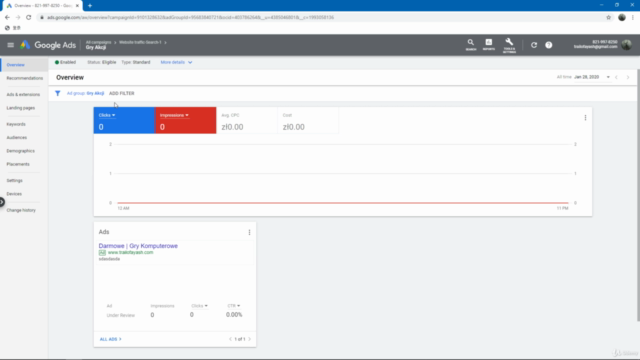Screen dimensions: 640x360
Task: Open the Chrome profile avatar
Action: pos(622,17)
